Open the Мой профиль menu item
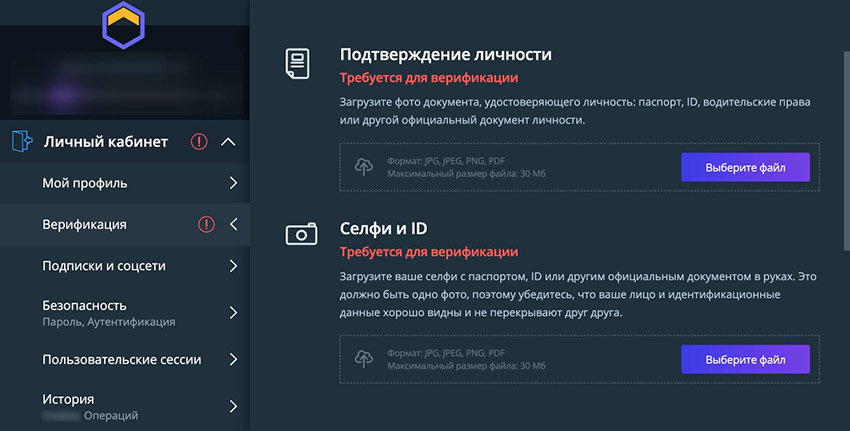The height and width of the screenshot is (431, 850). tap(125, 183)
